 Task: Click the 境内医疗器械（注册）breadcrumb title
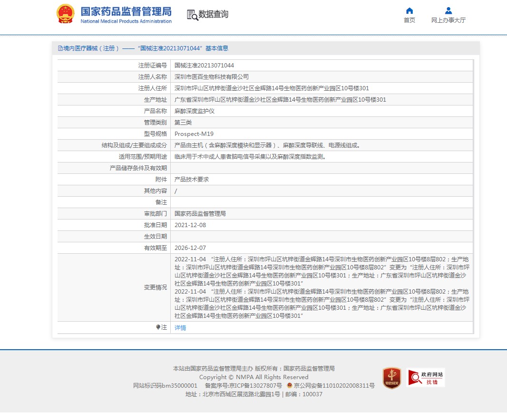coord(92,48)
